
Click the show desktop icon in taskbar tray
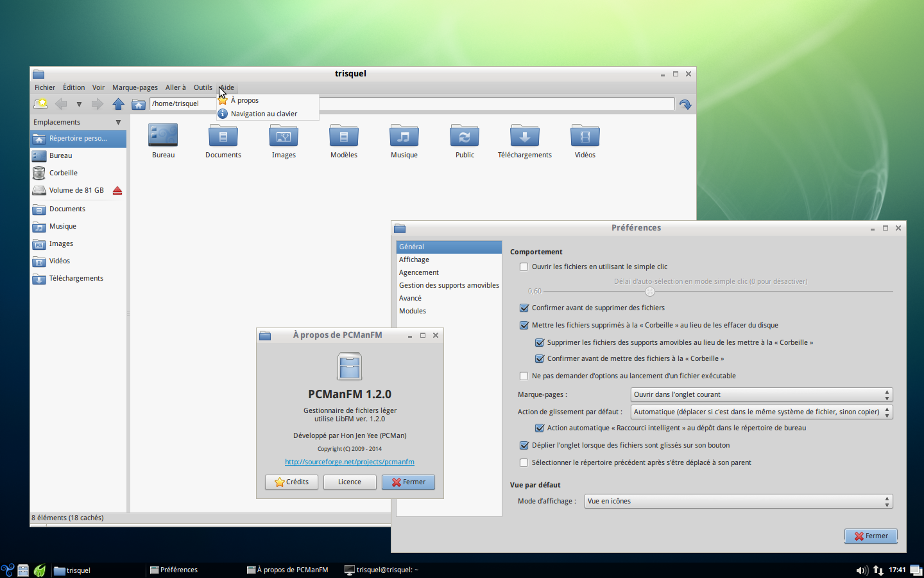tap(916, 570)
